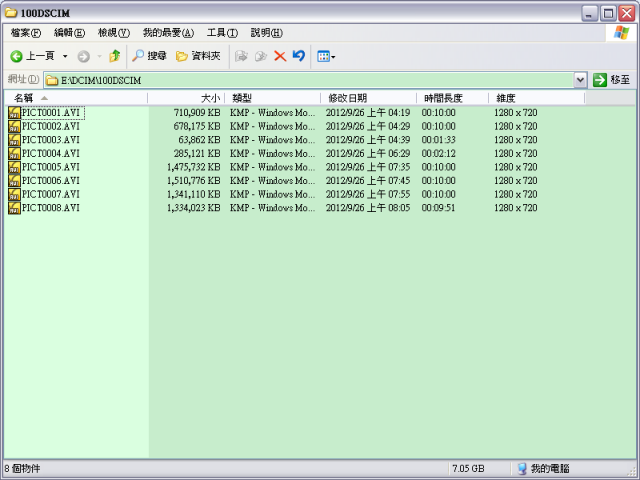The width and height of the screenshot is (640, 480).
Task: Click the greyed Forward arrow icon
Action: tap(84, 56)
